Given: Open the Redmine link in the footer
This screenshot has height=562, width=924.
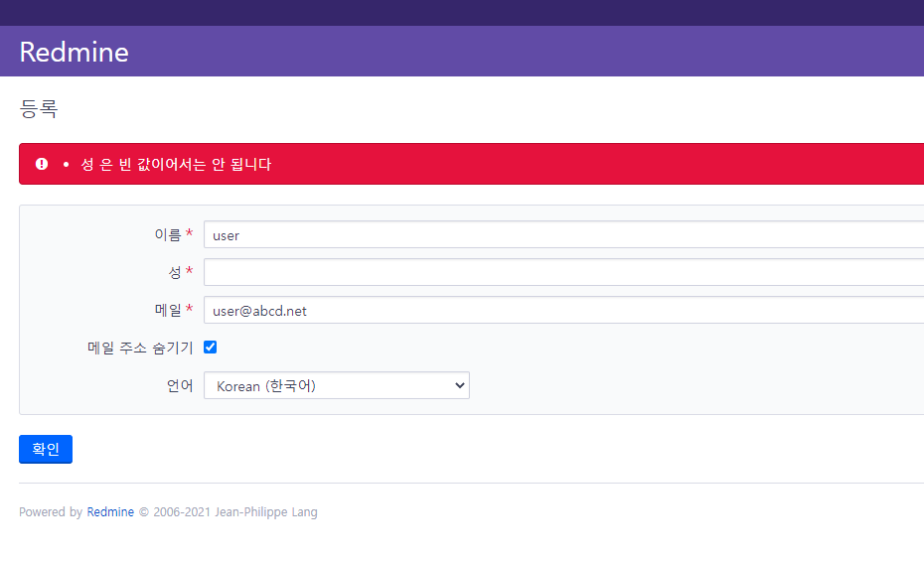Looking at the screenshot, I should point(110,512).
